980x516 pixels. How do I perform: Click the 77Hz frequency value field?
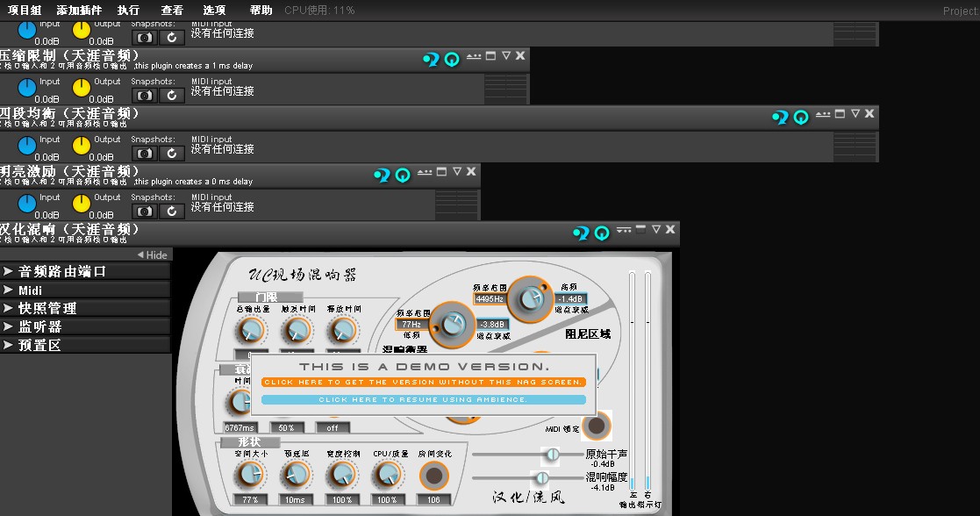[411, 324]
